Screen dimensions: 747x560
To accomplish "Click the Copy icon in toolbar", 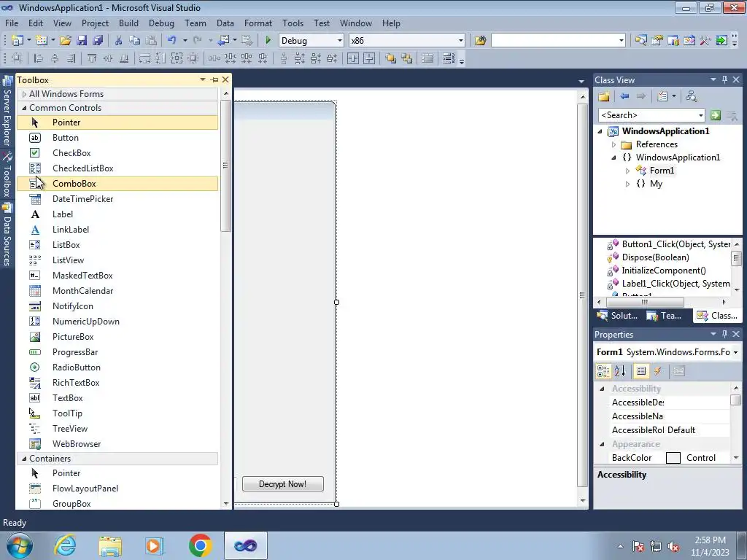I will (x=135, y=41).
